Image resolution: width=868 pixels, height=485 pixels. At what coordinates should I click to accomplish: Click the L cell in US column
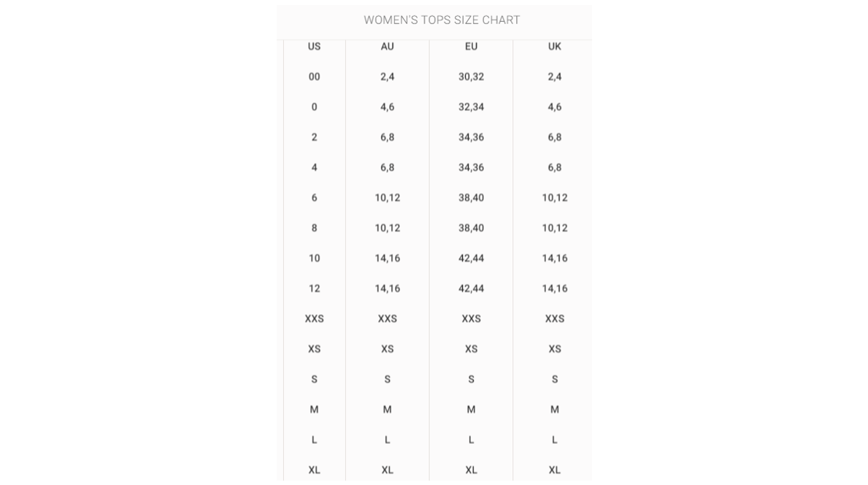coord(314,440)
